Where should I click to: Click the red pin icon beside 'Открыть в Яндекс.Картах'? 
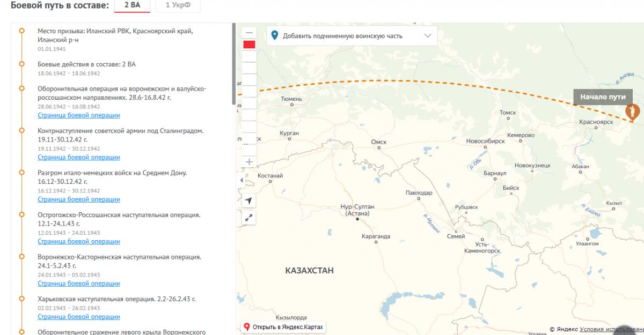point(247,326)
